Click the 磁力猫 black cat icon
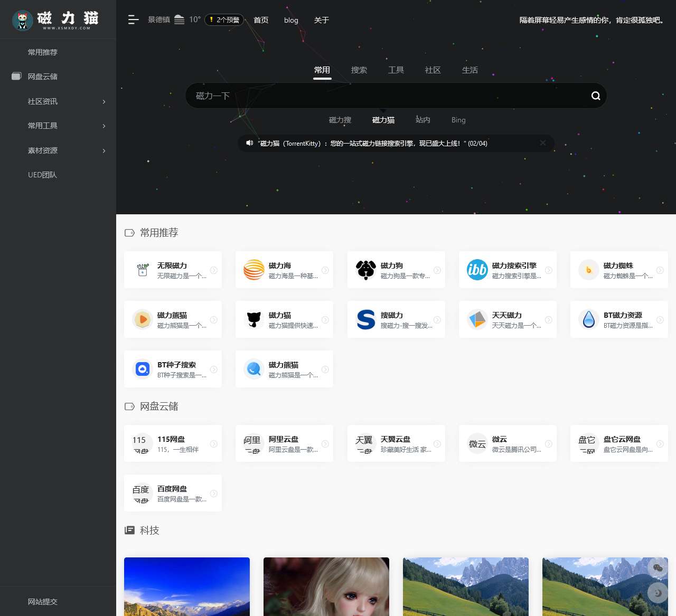 [x=254, y=319]
